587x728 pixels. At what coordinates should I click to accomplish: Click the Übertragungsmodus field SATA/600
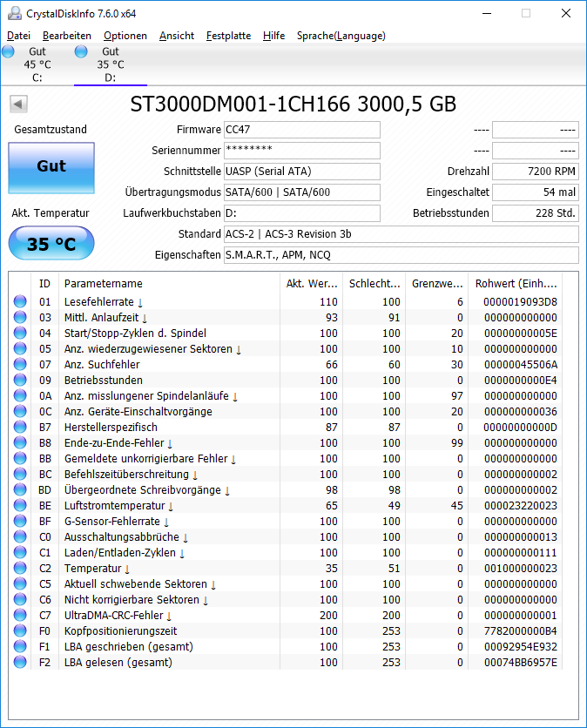point(302,192)
